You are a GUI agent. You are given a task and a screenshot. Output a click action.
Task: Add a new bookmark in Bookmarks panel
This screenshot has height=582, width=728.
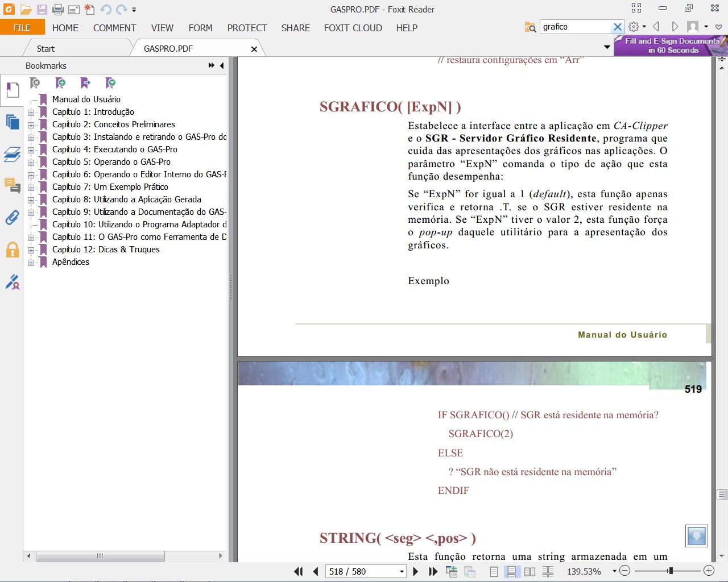pos(60,83)
